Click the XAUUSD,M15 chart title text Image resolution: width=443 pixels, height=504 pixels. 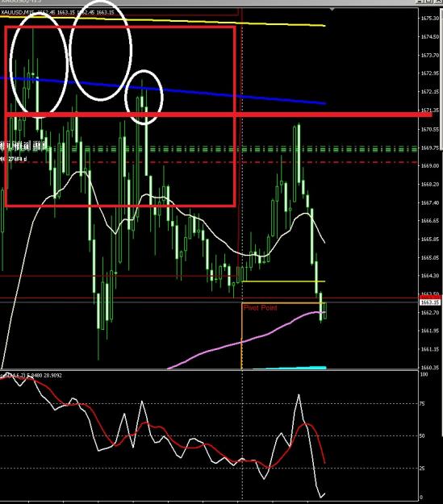18,12
